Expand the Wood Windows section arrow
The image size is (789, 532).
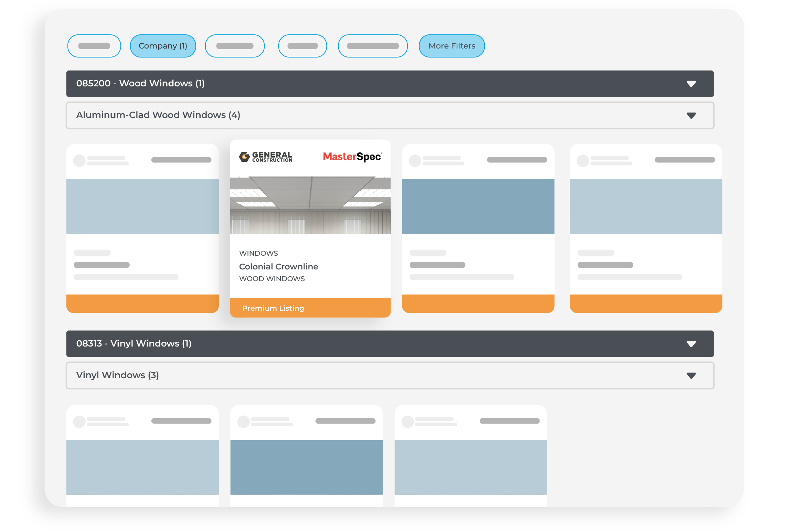click(x=691, y=84)
